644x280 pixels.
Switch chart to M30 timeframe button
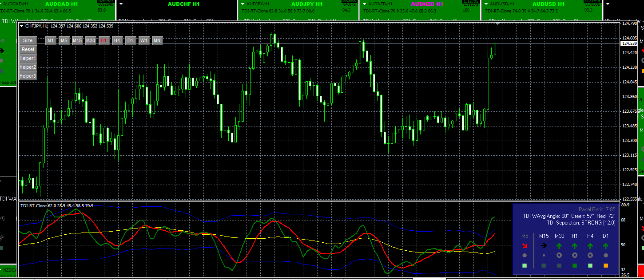91,40
